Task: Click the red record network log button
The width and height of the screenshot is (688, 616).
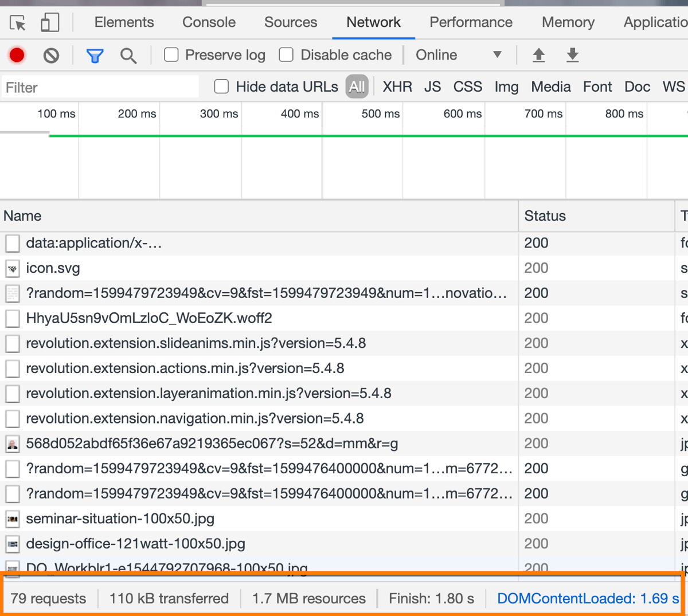Action: 17,55
